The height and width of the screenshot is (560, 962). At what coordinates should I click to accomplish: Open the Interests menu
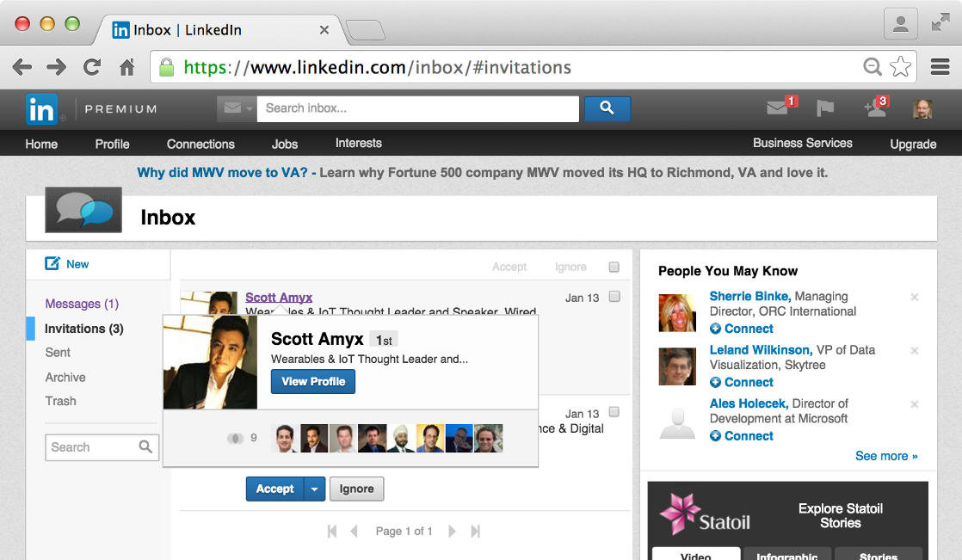tap(358, 143)
